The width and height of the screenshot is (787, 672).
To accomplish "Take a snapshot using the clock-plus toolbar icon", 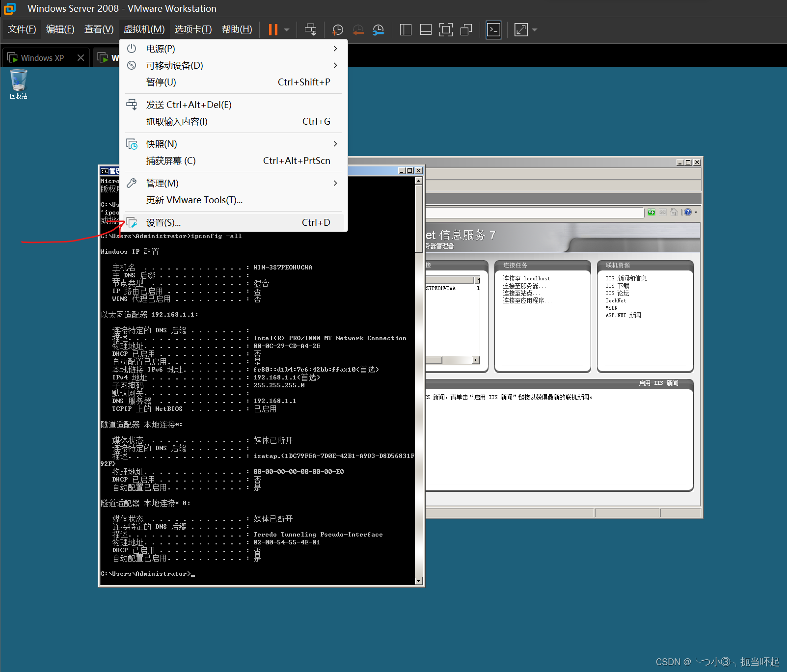I will point(337,30).
